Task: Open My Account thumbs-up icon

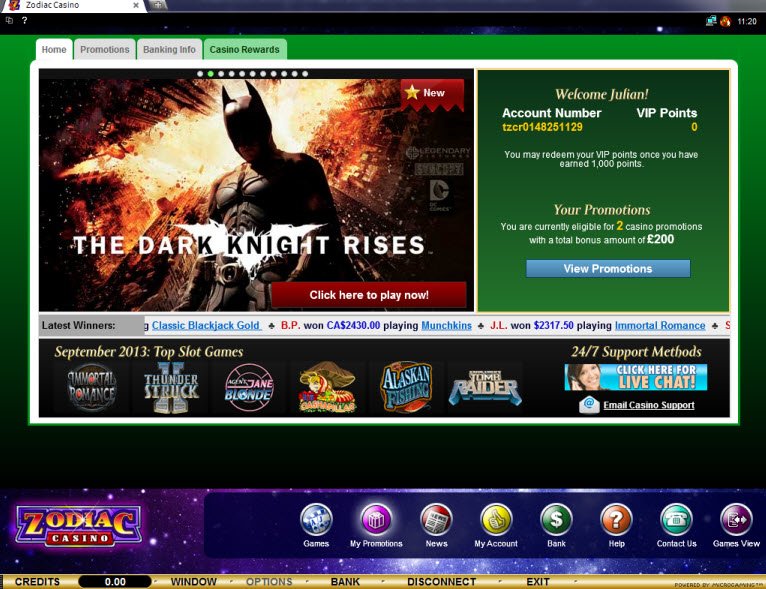Action: coord(496,520)
